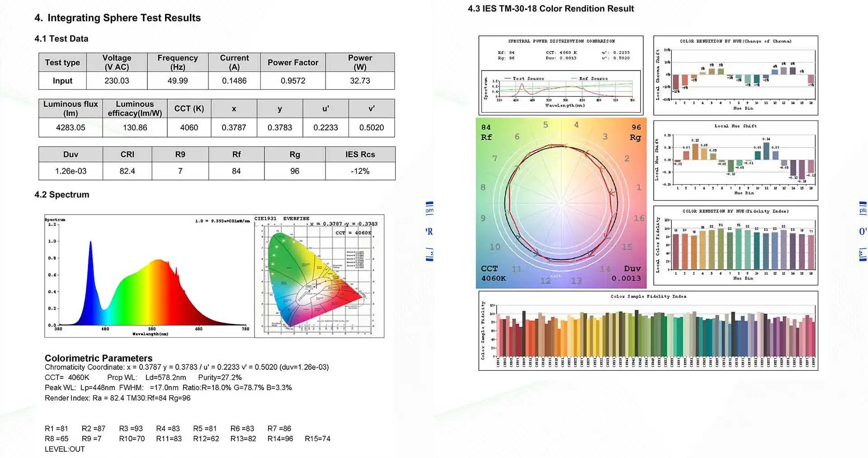The image size is (868, 458).
Task: Click the "R2 =87" value
Action: (x=94, y=429)
